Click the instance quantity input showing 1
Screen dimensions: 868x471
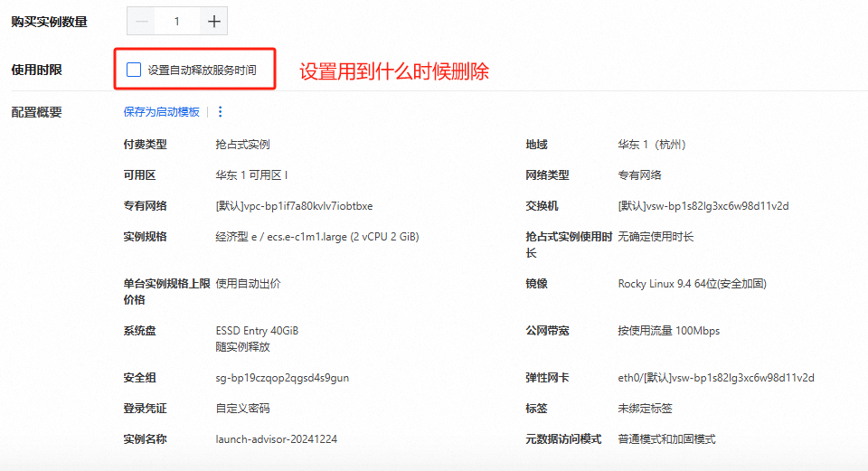click(x=177, y=22)
